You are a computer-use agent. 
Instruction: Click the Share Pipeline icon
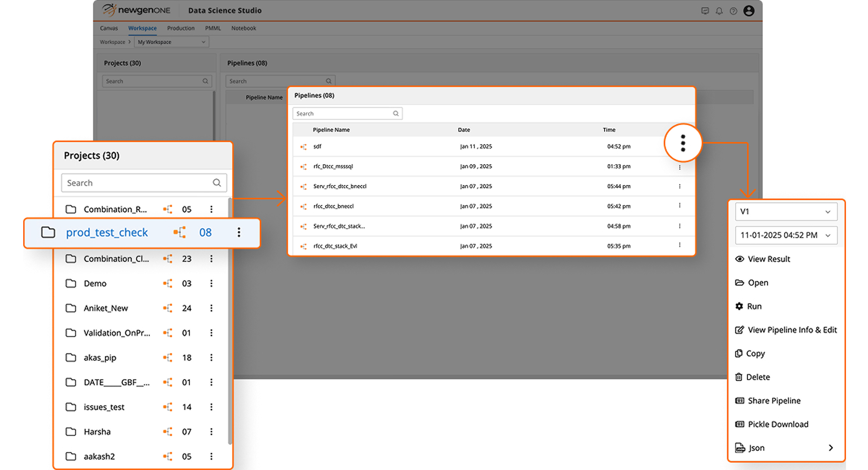[x=739, y=400]
